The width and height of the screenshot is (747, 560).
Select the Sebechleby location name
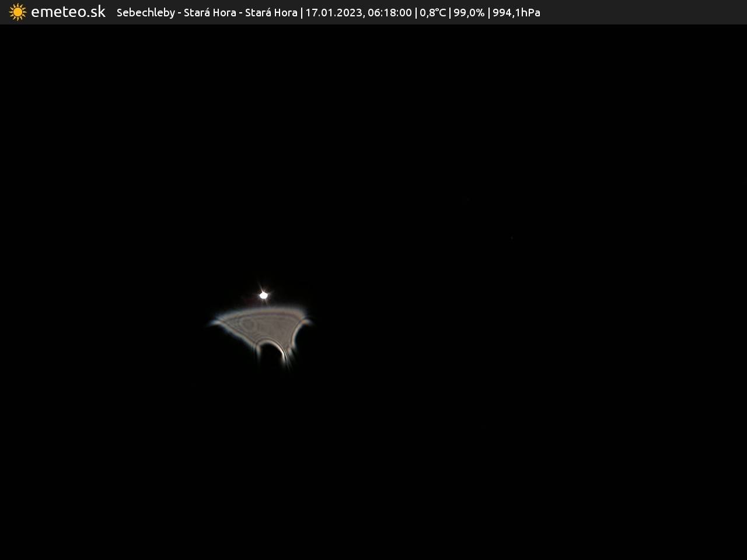[x=145, y=13]
